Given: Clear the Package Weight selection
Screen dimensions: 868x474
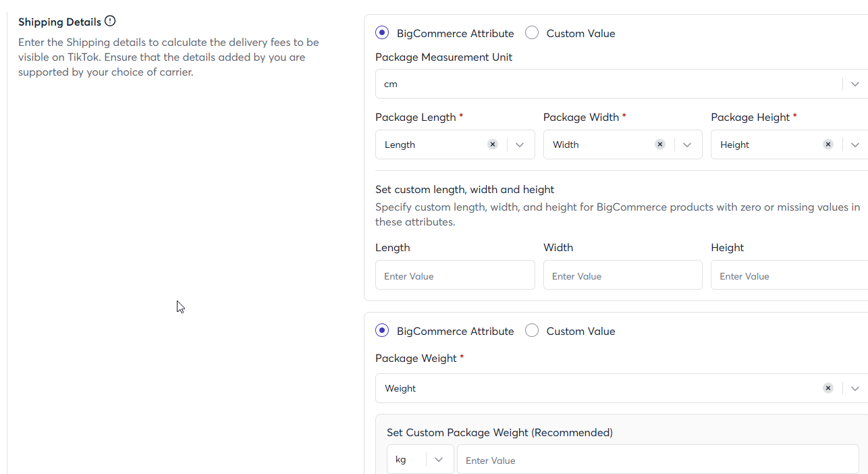Looking at the screenshot, I should click(x=828, y=388).
